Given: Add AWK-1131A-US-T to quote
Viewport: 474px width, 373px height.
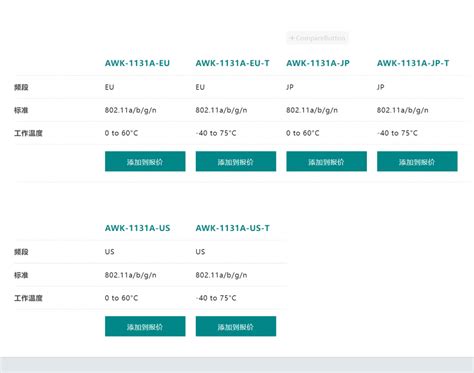Looking at the screenshot, I should point(236,326).
